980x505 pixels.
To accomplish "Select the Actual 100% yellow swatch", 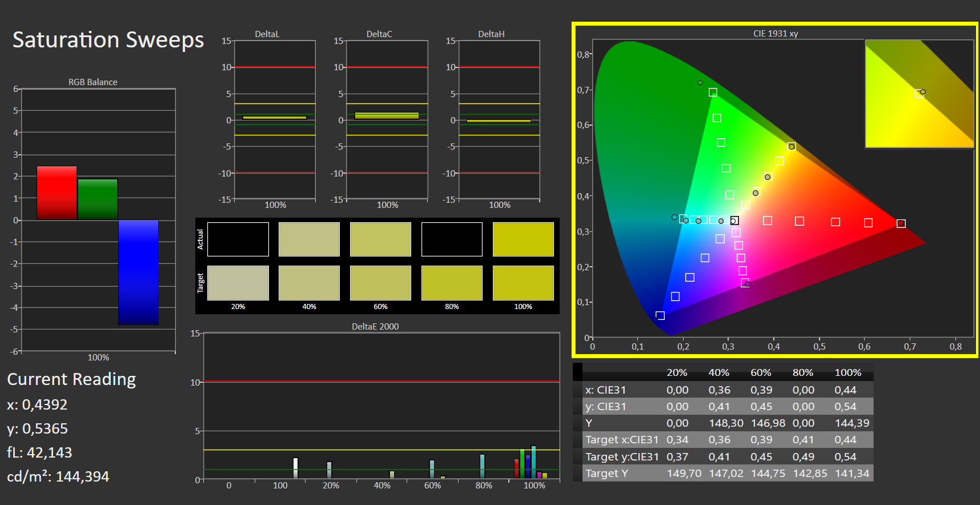I will 523,239.
